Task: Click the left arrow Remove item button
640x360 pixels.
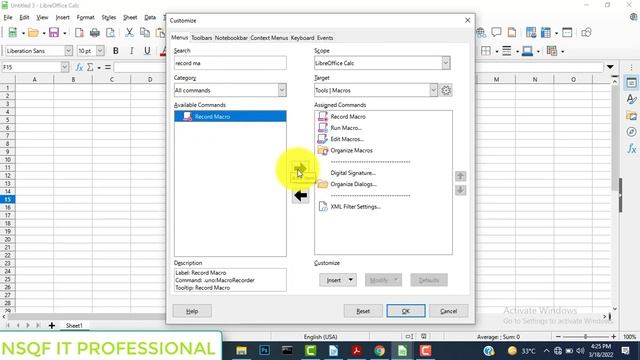Action: (x=300, y=196)
